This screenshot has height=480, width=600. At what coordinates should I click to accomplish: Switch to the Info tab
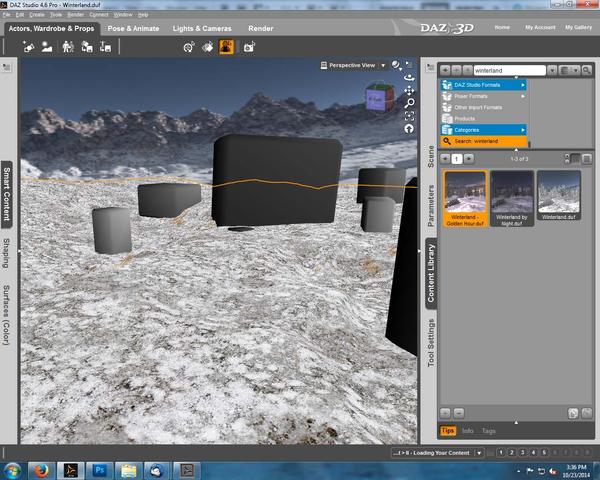point(468,431)
